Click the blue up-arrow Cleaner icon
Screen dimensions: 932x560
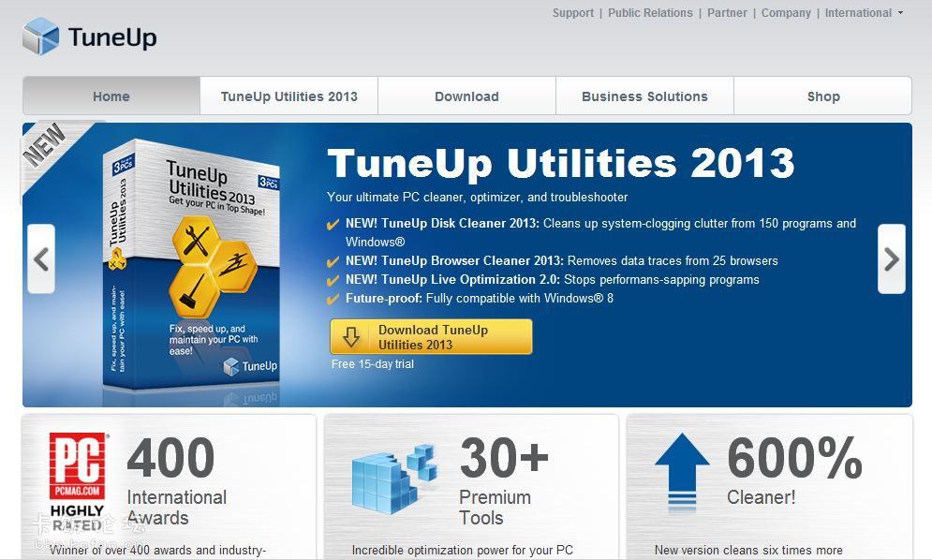click(x=682, y=473)
